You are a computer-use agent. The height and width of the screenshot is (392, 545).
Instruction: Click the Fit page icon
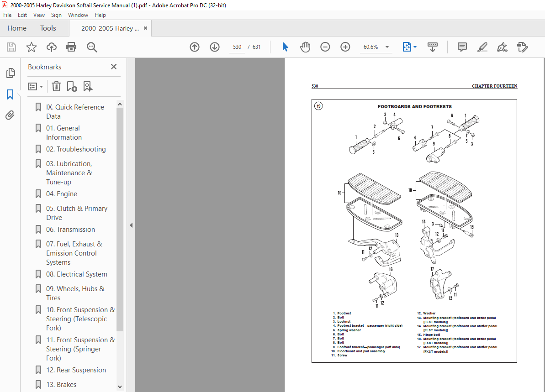tap(407, 47)
